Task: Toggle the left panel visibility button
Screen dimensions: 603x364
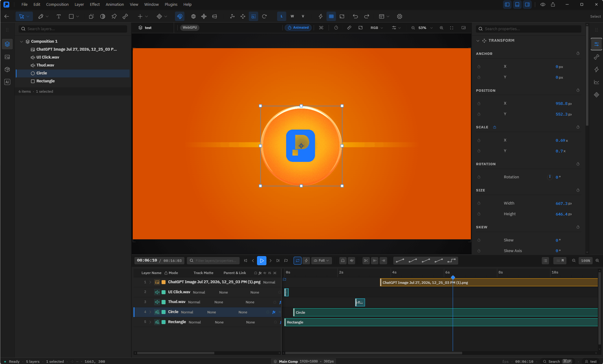Action: tap(507, 5)
